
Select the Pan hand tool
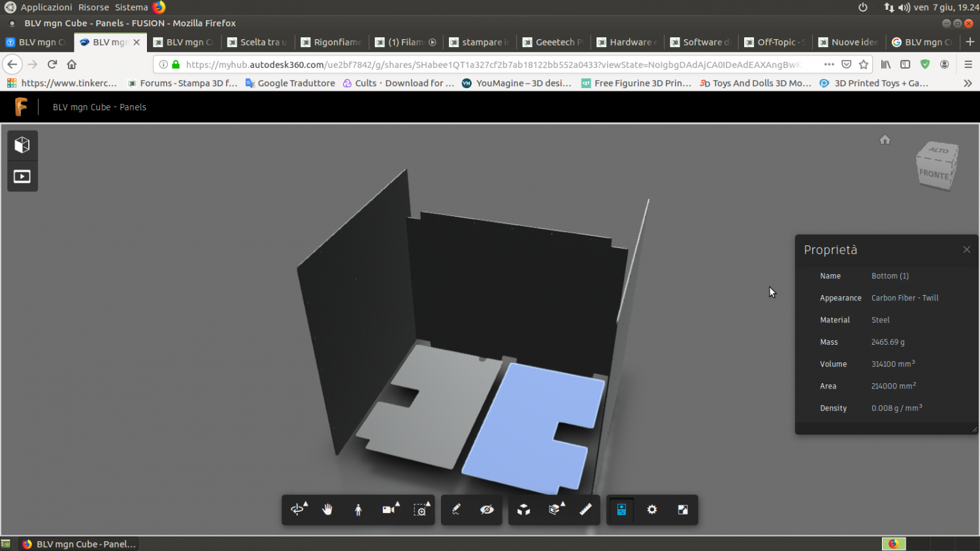tap(327, 510)
